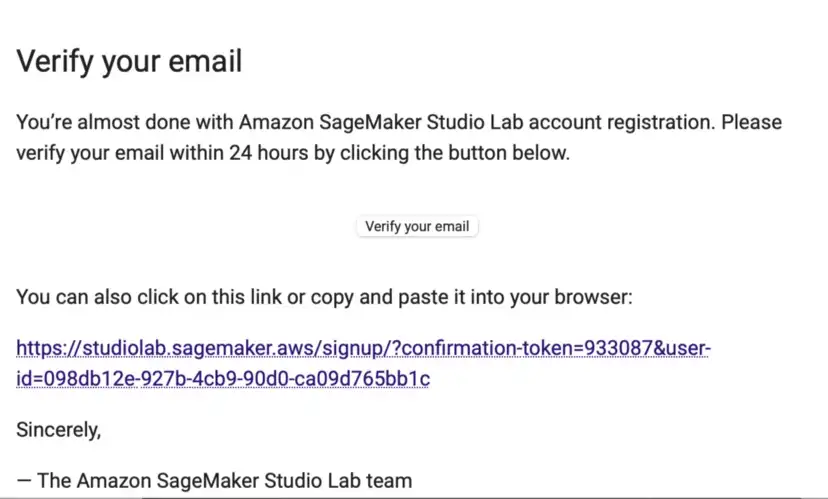The height and width of the screenshot is (499, 828).
Task: Click the link line starting "id=098db12e"
Action: [x=223, y=379]
